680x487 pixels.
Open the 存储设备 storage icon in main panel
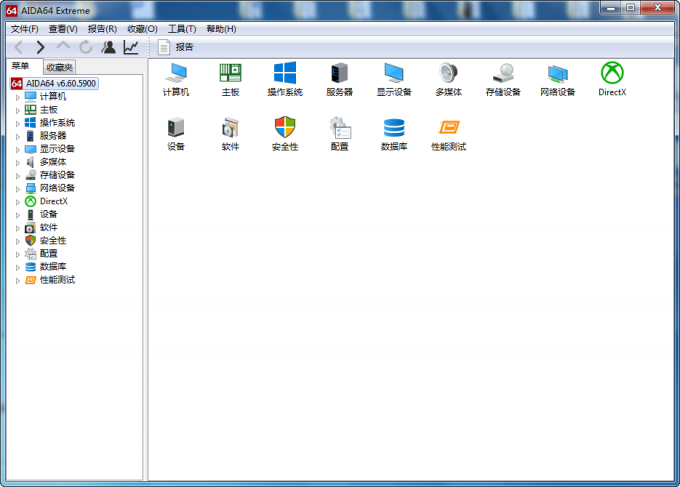click(503, 74)
